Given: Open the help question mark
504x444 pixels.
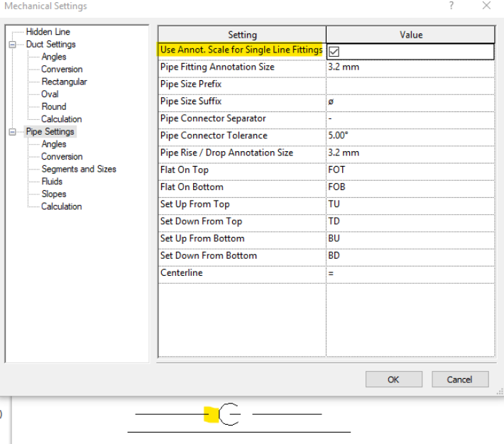Looking at the screenshot, I should coord(451,6).
